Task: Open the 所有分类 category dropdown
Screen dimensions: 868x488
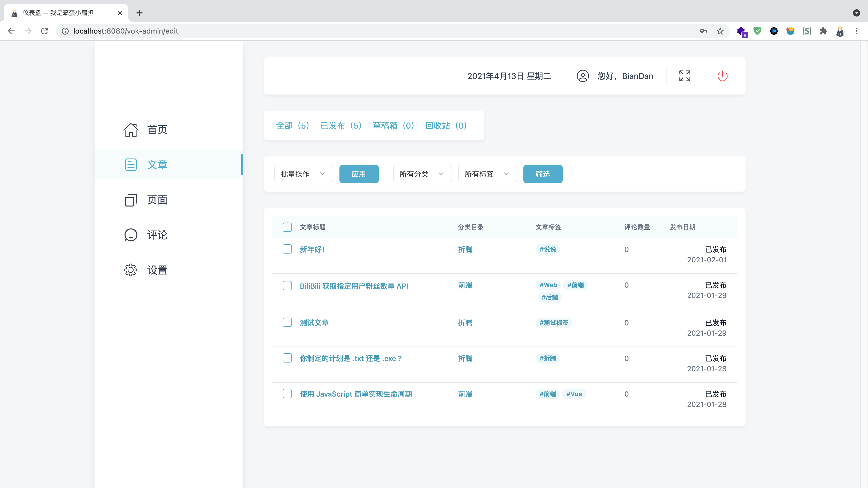Action: (422, 174)
